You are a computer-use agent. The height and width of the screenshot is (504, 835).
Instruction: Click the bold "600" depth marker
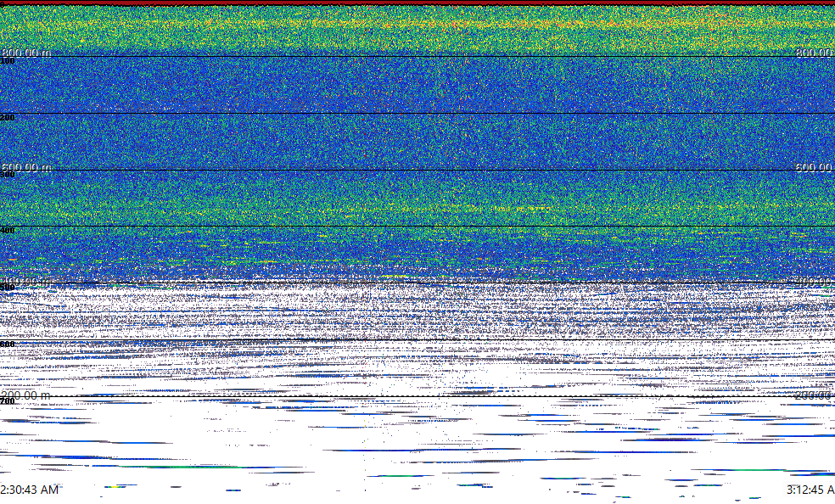8,344
